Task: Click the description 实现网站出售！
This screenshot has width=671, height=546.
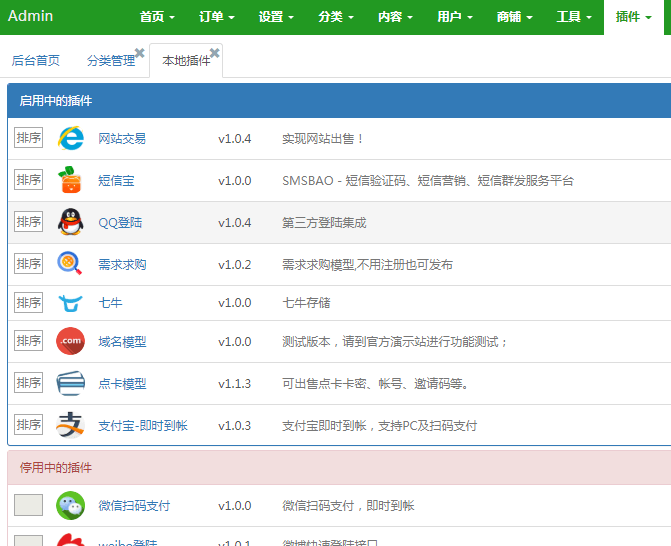Action: point(323,139)
